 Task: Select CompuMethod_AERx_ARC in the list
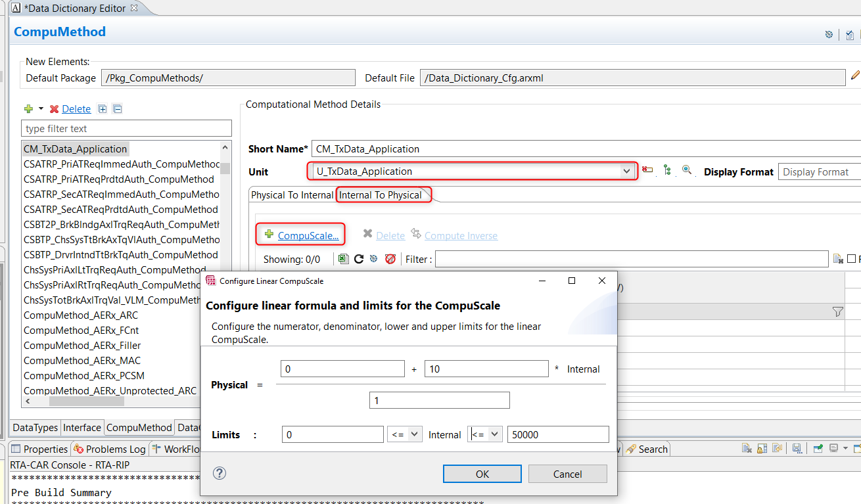tap(81, 315)
